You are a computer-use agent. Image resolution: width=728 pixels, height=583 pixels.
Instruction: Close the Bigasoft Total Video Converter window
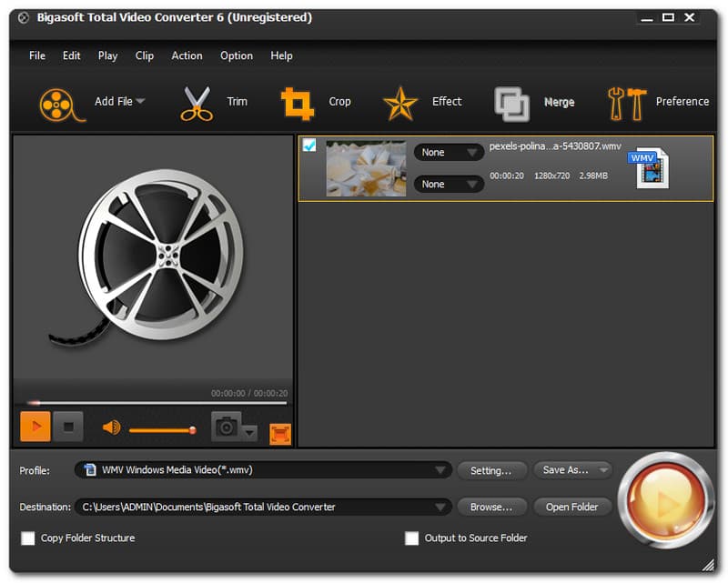click(x=690, y=17)
